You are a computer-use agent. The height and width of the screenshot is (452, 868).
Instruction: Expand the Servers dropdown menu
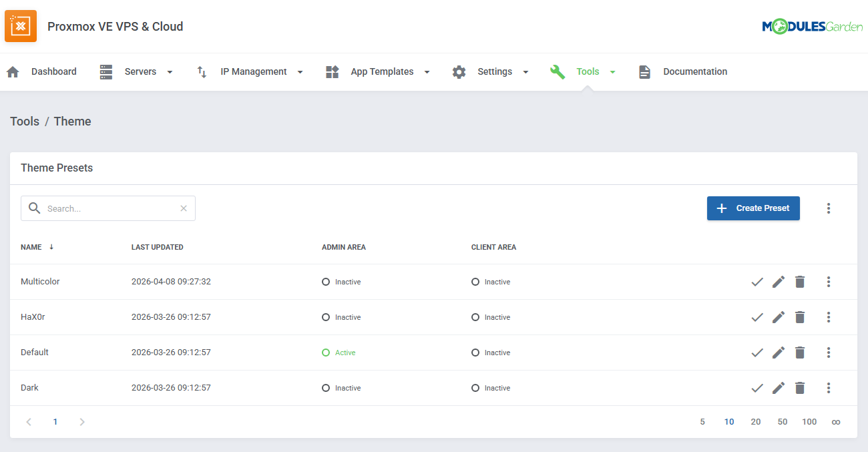click(x=136, y=71)
